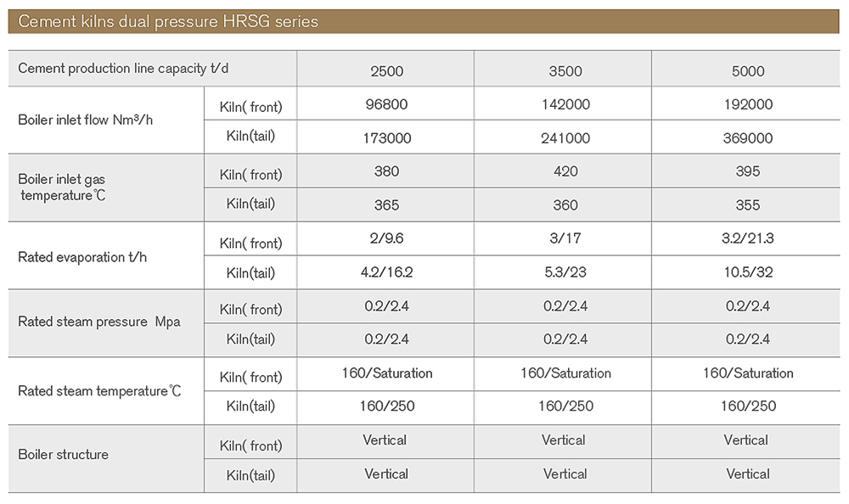Click the Boiler inlet gas temperature label
The image size is (849, 504).
click(x=62, y=188)
